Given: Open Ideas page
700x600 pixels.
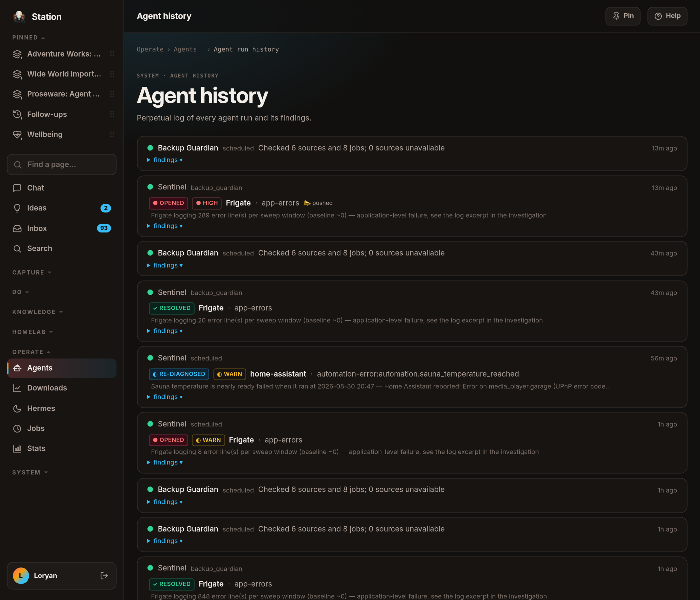Looking at the screenshot, I should point(62,208).
